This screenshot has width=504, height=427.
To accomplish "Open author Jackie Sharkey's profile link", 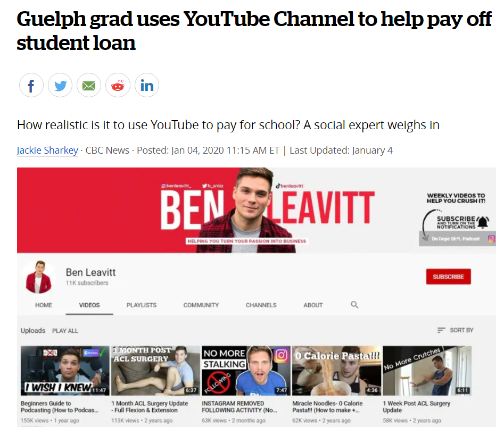I will (47, 150).
